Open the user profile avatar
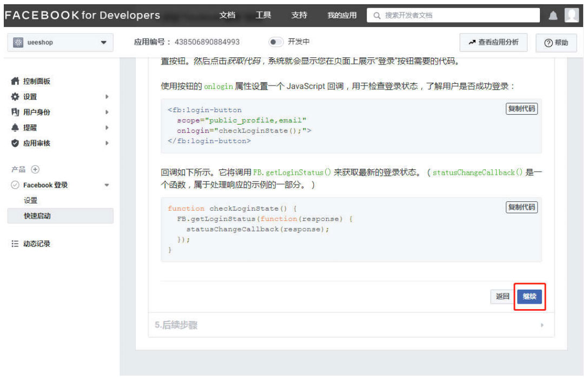588x380 pixels. [571, 15]
